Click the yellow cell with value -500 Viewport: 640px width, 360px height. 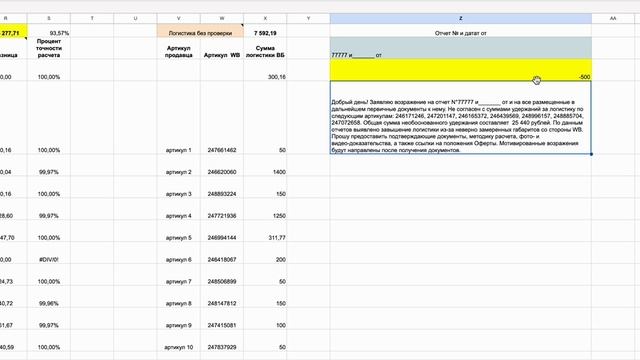(x=460, y=70)
